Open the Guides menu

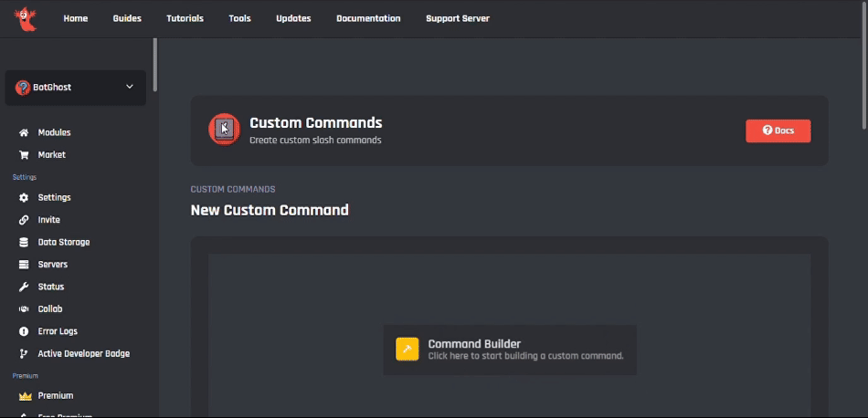[127, 18]
